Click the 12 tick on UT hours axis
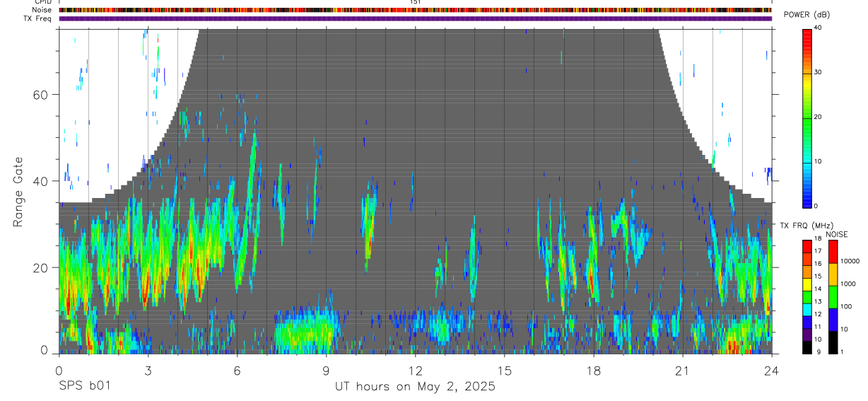This screenshot has height=401, width=868. 415,370
